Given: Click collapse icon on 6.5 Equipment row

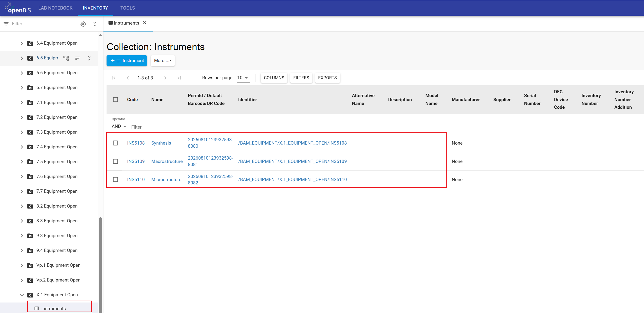Looking at the screenshot, I should pos(89,58).
